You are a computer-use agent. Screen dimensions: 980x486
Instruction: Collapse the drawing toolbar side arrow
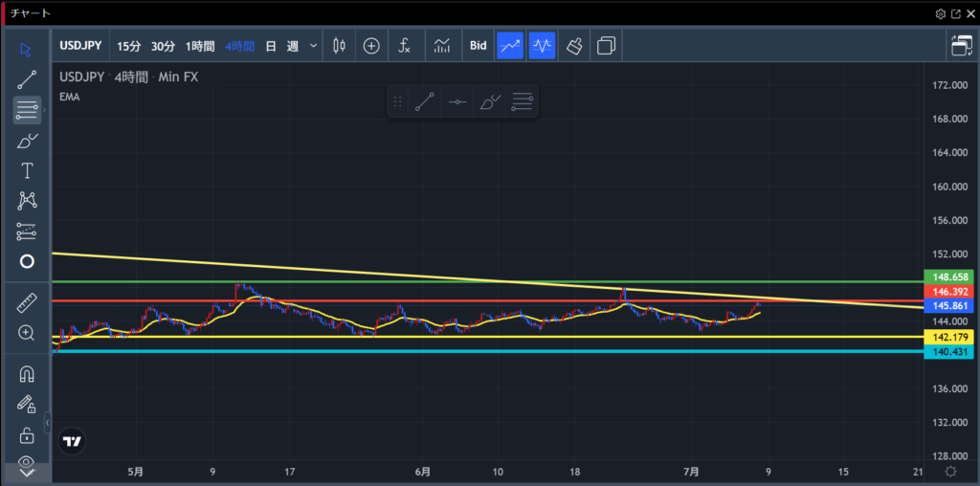(48, 423)
